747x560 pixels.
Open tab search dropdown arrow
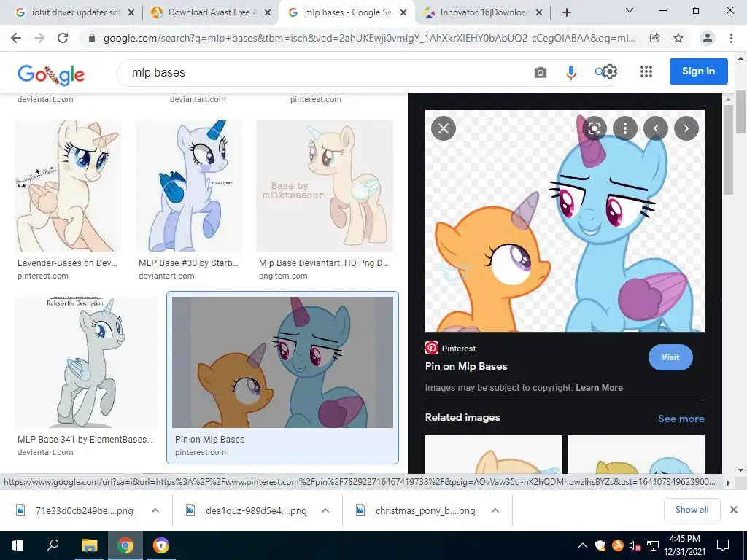tap(629, 10)
